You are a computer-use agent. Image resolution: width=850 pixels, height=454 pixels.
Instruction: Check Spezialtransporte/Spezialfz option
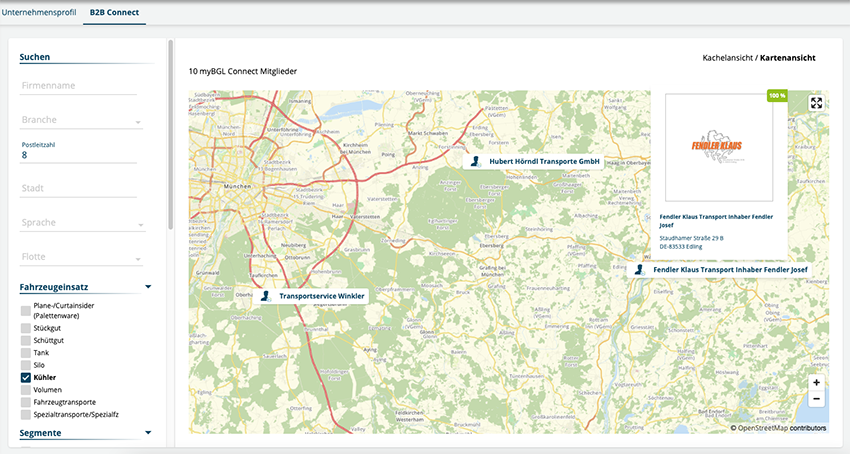coord(25,414)
